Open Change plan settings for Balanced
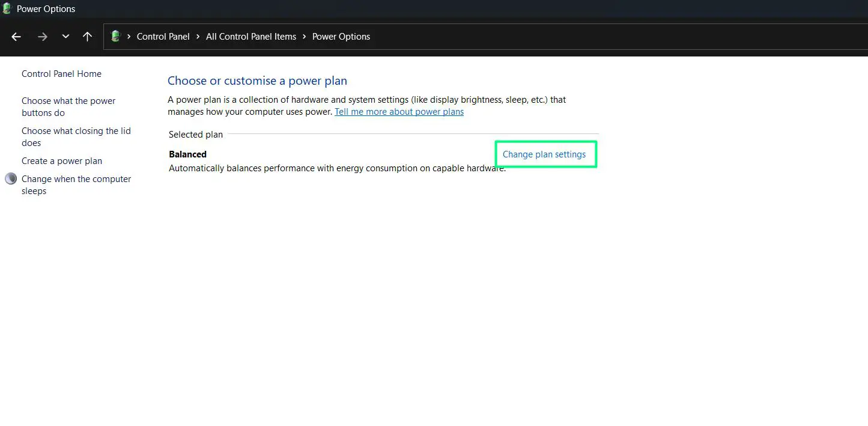The image size is (868, 426). 545,154
